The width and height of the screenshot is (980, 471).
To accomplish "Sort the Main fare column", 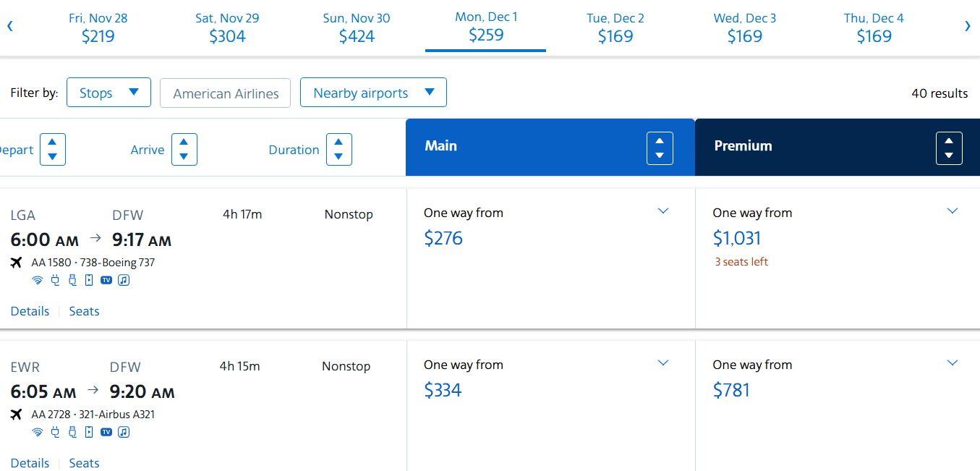I will [x=660, y=148].
